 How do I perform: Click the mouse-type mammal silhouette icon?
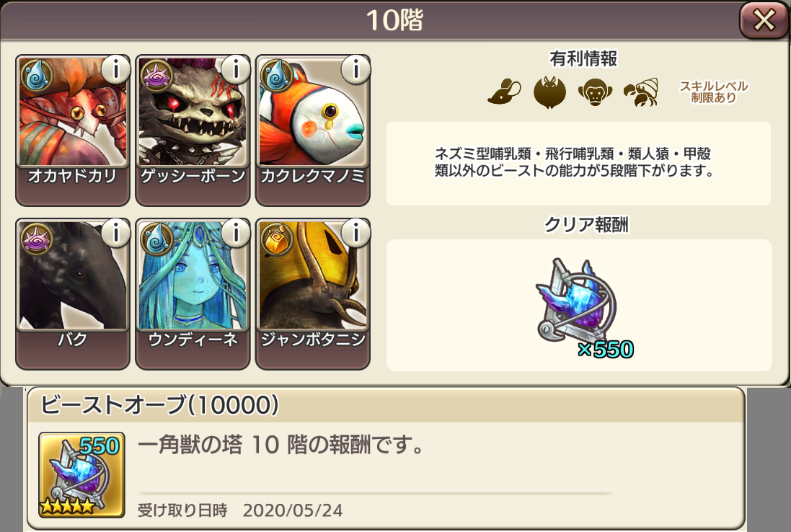(504, 92)
